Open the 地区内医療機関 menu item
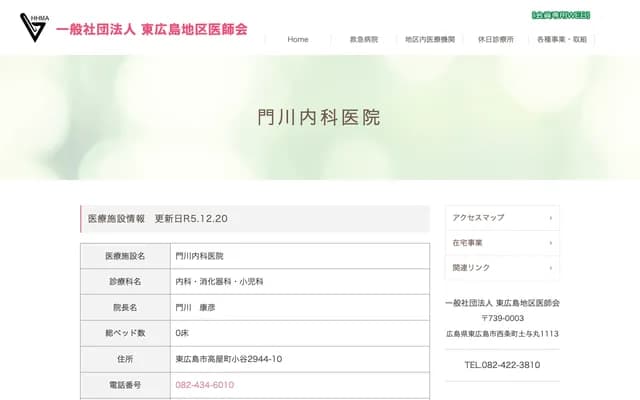Screen dimensions: 640x400 click(430, 39)
